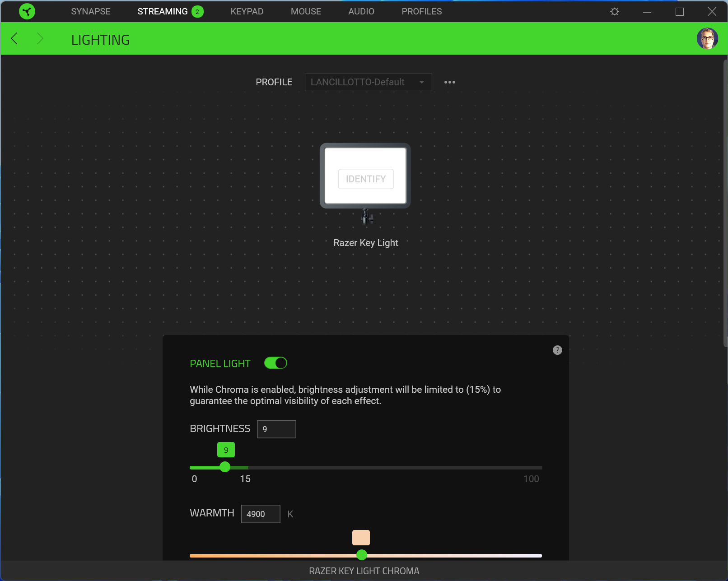This screenshot has width=728, height=581.
Task: Switch to the Streaming tab
Action: coord(163,12)
